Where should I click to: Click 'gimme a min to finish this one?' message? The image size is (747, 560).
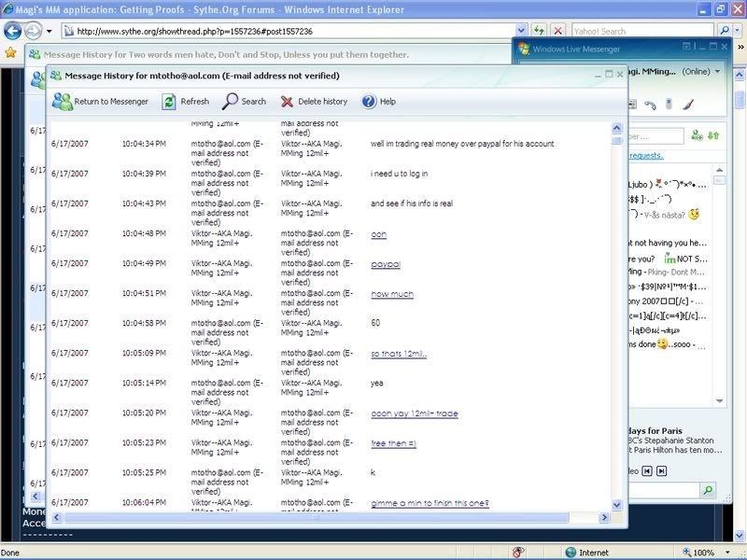430,503
